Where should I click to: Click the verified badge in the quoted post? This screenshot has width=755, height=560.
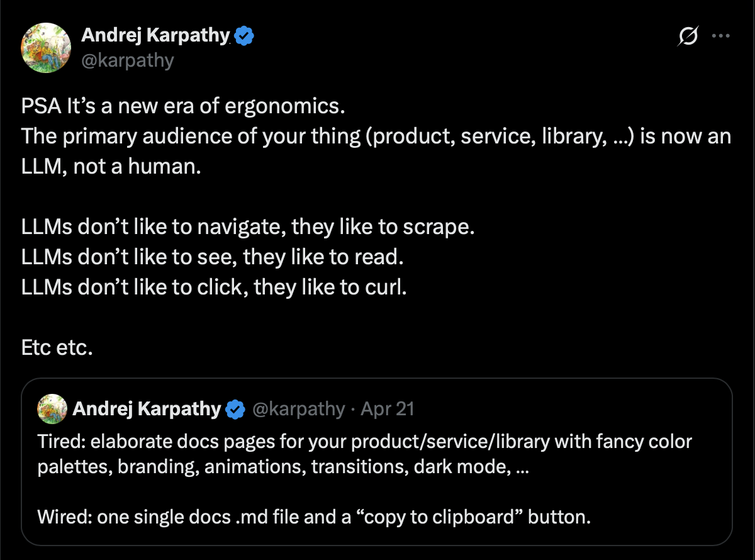coord(235,410)
